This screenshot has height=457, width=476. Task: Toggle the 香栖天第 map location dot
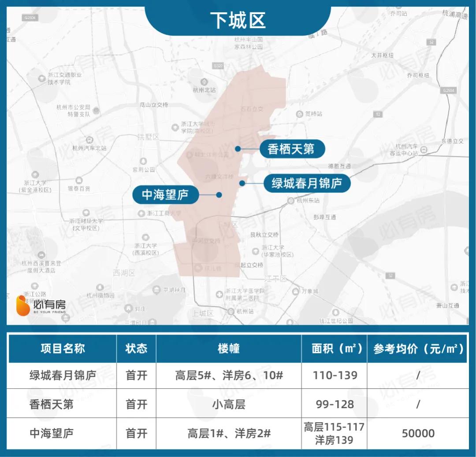click(238, 149)
